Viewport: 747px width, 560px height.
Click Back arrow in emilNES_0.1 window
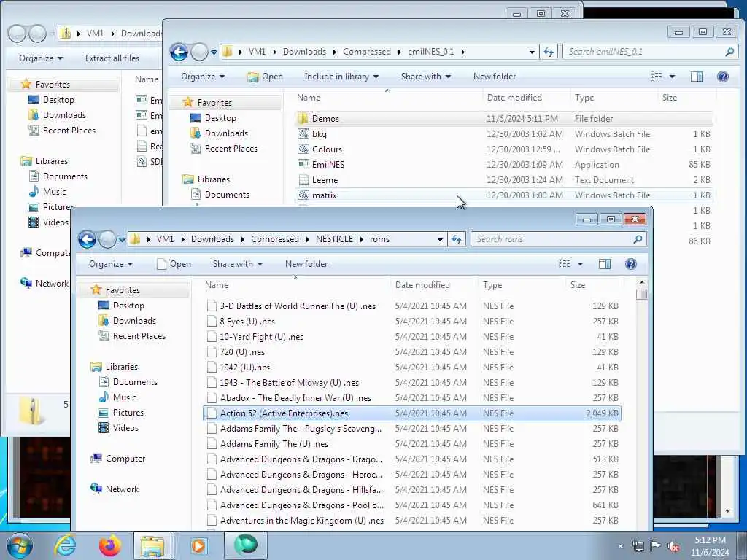[x=179, y=52]
